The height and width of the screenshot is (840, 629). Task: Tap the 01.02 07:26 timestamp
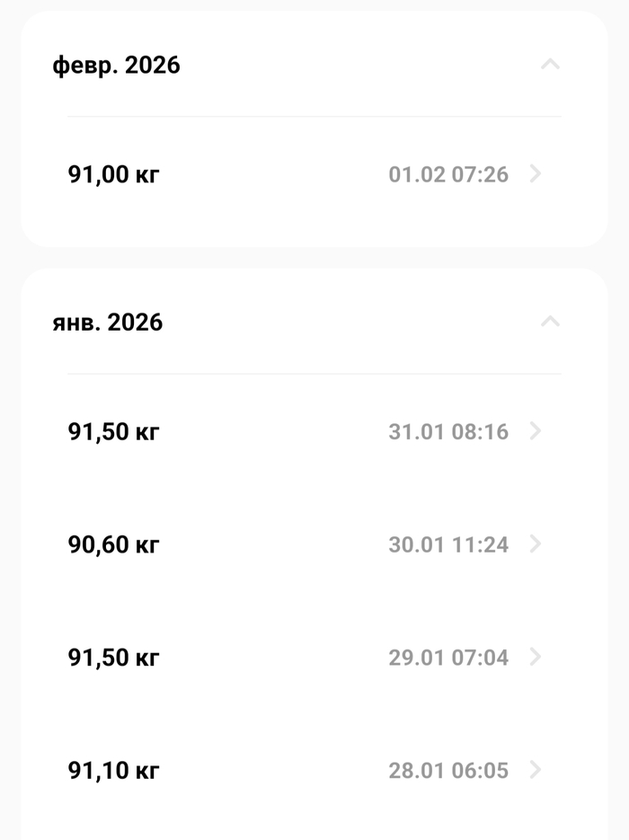coord(447,174)
